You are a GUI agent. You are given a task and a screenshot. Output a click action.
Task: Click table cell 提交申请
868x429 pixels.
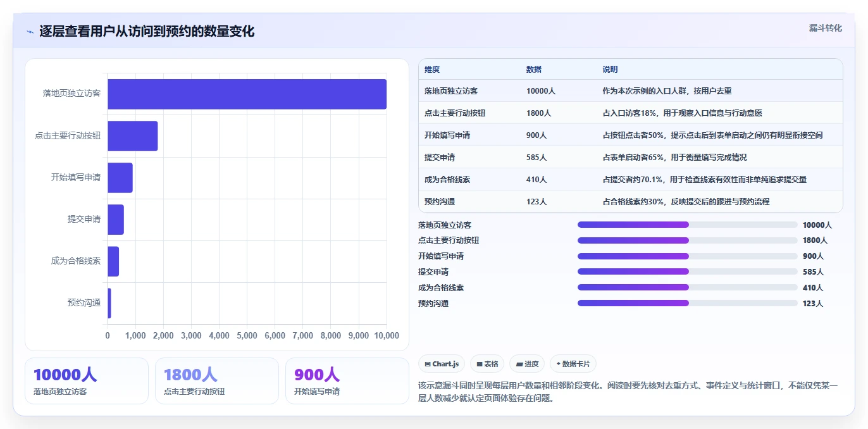coord(440,158)
